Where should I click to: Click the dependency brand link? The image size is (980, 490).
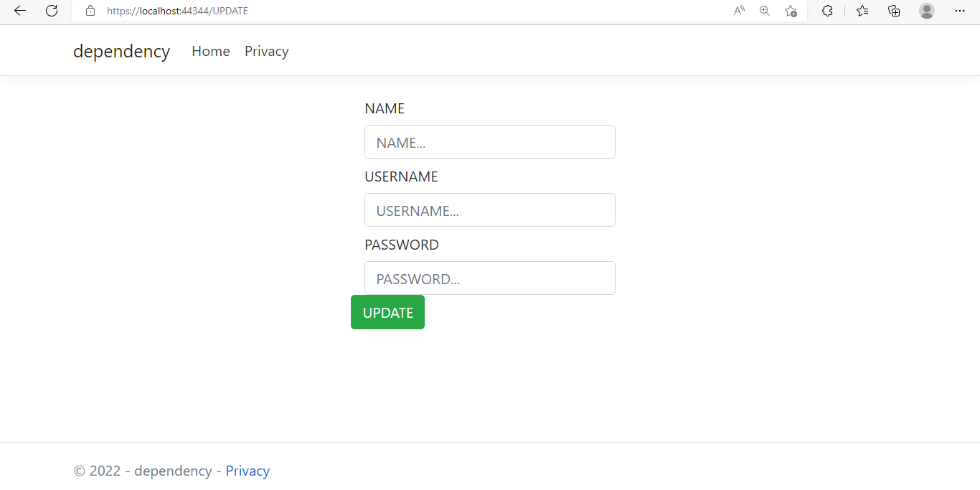click(121, 51)
